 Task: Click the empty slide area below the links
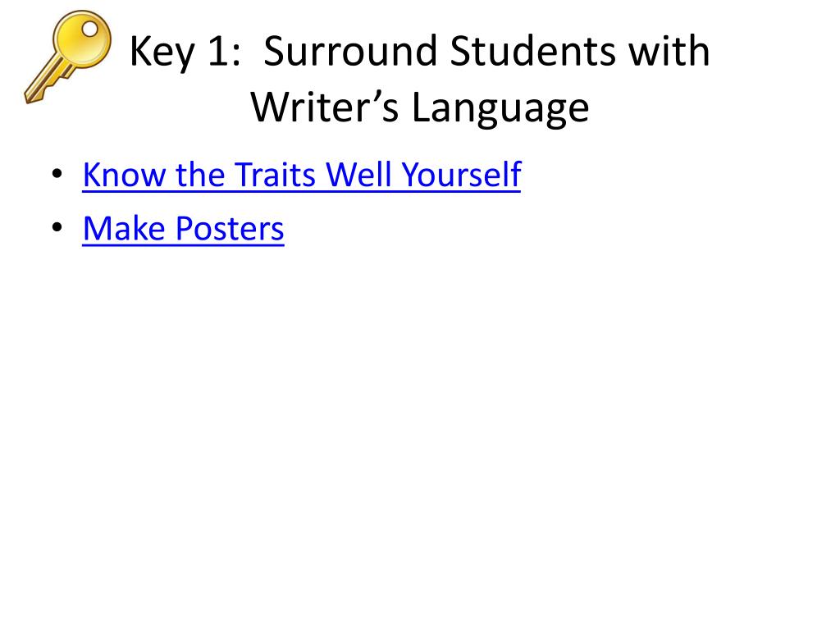click(x=420, y=428)
